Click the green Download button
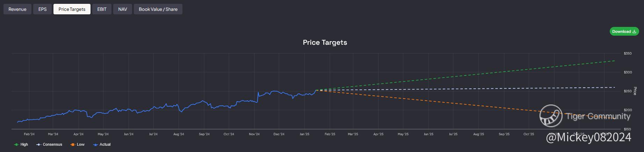644x152 pixels. click(x=624, y=31)
